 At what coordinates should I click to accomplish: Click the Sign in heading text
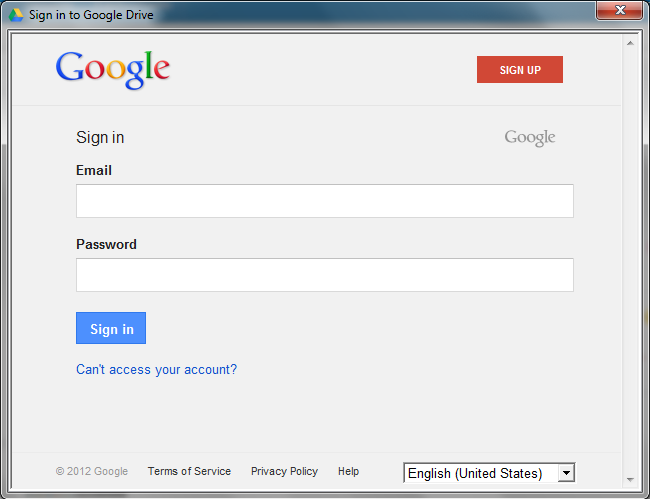(100, 138)
